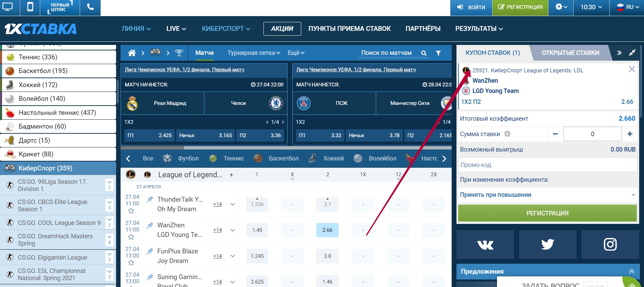Screen dimensions: 644x287
Task: Click the Акции button
Action: click(282, 29)
